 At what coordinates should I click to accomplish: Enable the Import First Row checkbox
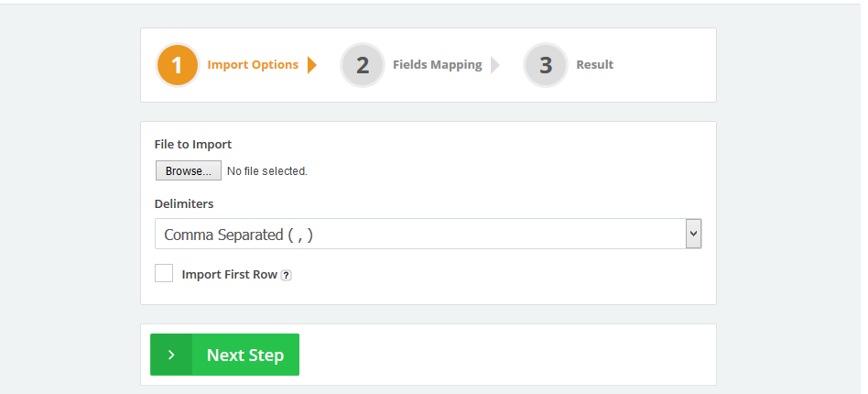click(164, 273)
